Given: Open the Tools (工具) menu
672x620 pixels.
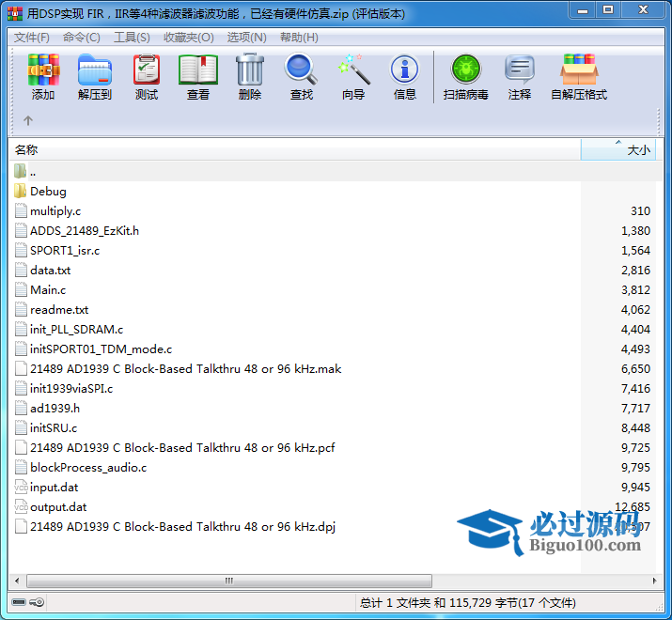Looking at the screenshot, I should (x=132, y=38).
